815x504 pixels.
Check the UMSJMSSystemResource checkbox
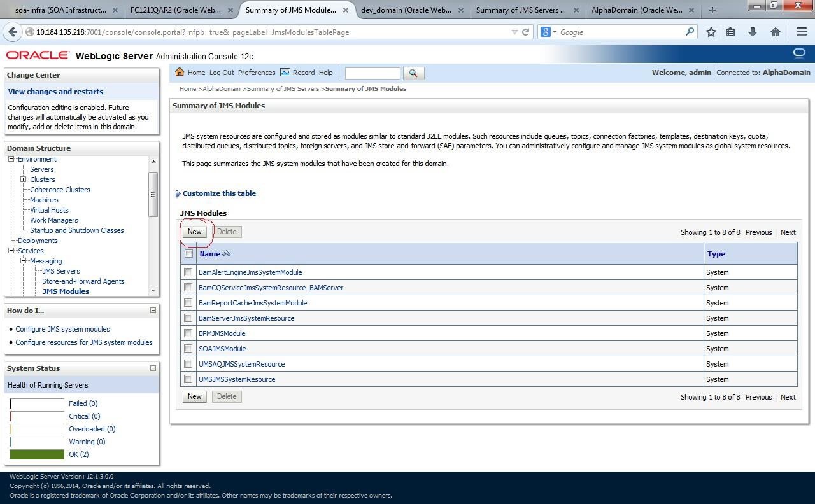[x=188, y=379]
